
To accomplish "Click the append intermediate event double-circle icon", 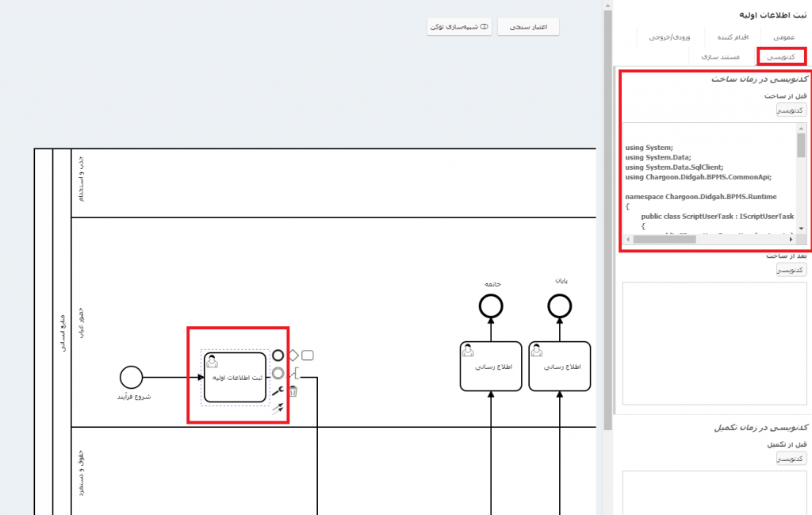I will click(278, 373).
